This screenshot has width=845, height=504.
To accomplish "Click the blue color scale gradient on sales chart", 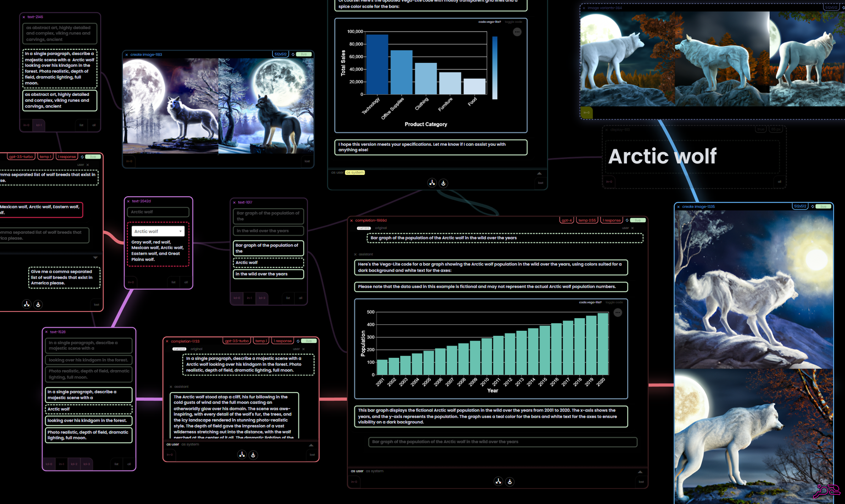I will 495,68.
